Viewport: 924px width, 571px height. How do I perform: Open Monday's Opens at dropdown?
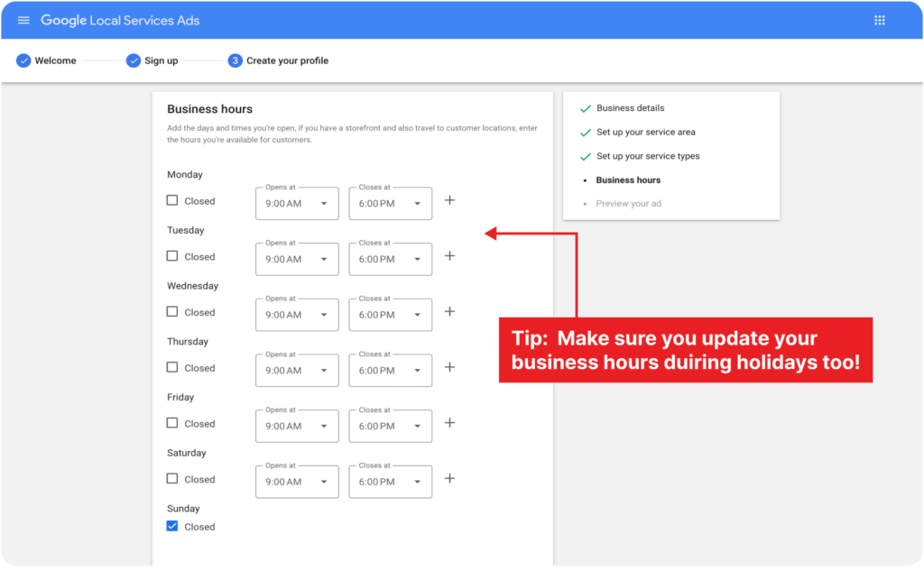(297, 203)
